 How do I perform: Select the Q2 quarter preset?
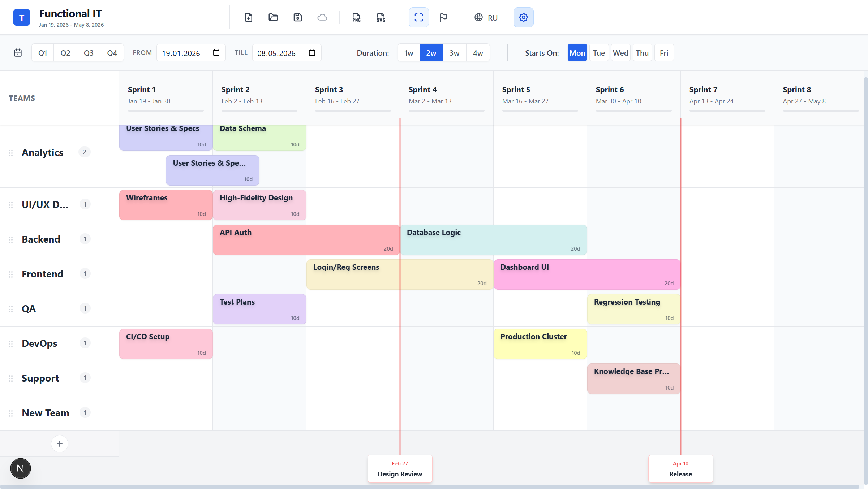pos(65,53)
